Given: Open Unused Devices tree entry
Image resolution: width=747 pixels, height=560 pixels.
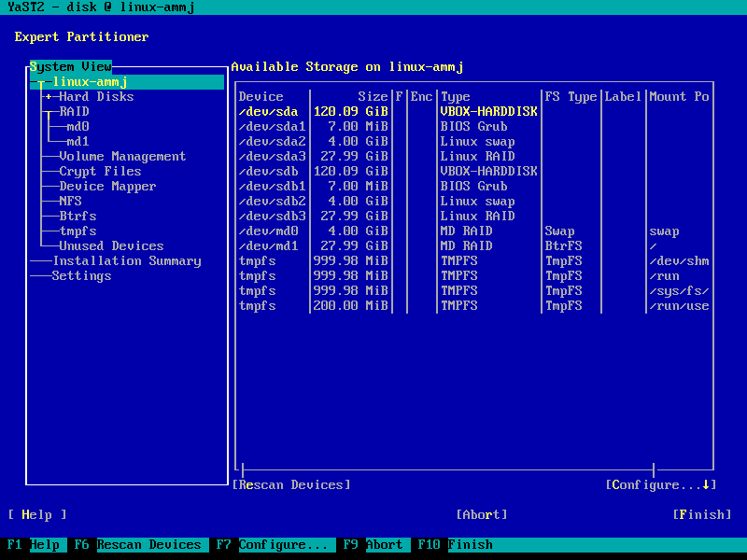Looking at the screenshot, I should (x=111, y=245).
